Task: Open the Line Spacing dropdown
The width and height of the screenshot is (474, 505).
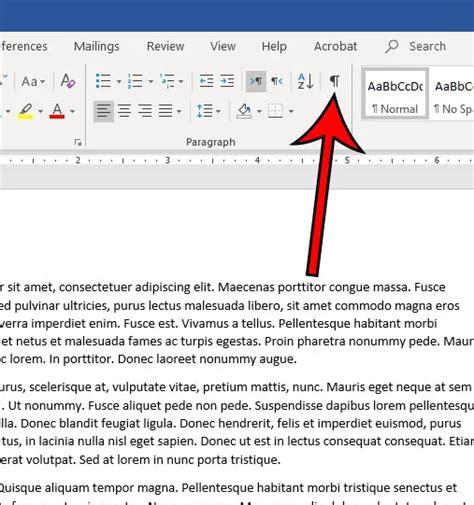Action: (x=209, y=111)
